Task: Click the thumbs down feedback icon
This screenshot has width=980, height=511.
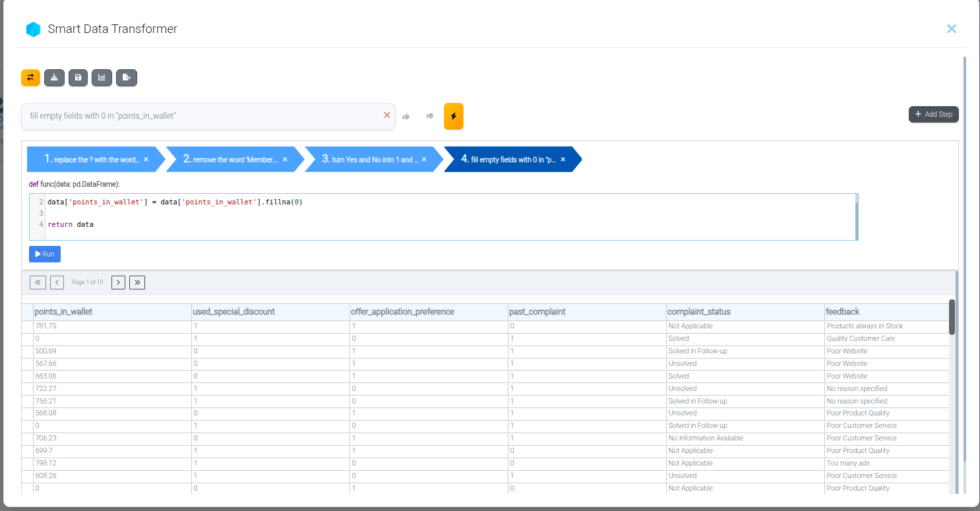Action: pyautogui.click(x=430, y=116)
